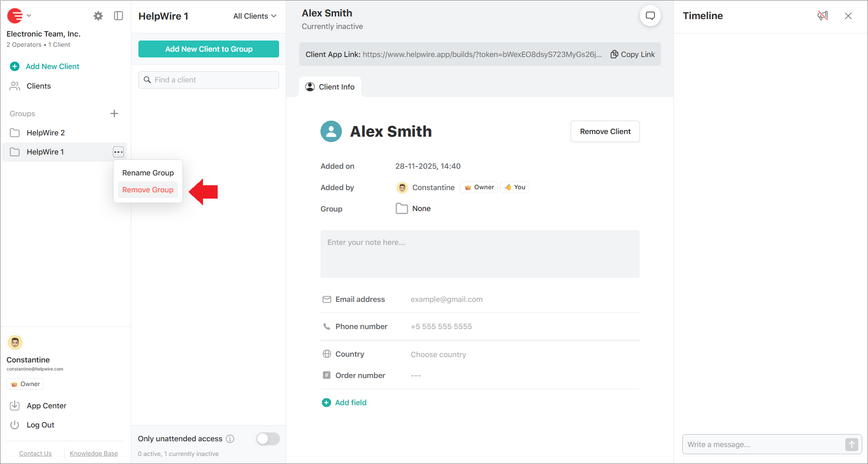868x464 pixels.
Task: Open the All Clients filter dropdown
Action: 254,16
